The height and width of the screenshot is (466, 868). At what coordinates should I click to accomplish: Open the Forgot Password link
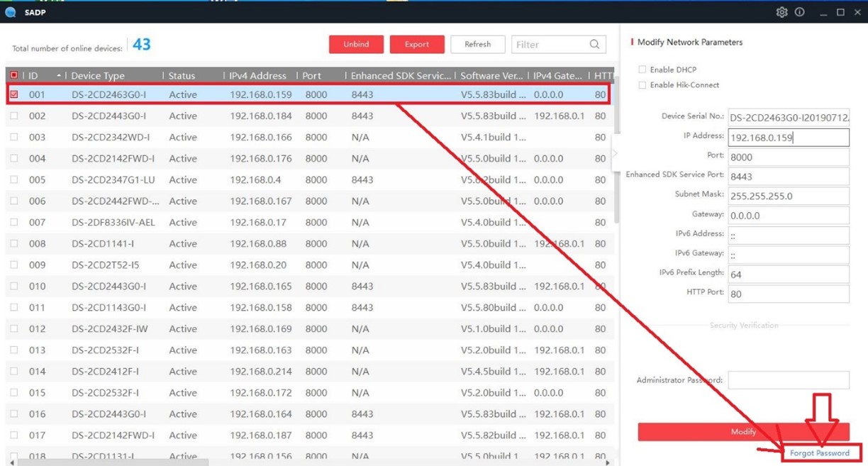821,453
